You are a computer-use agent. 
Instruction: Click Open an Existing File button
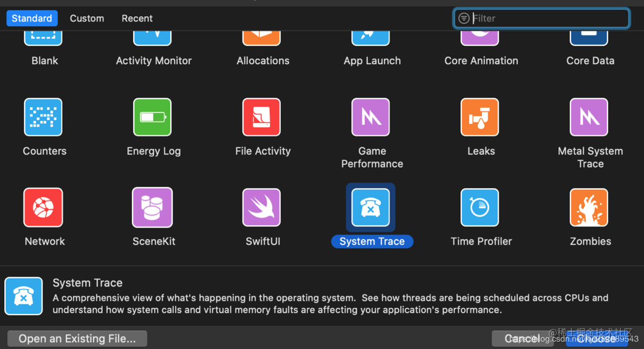click(77, 339)
